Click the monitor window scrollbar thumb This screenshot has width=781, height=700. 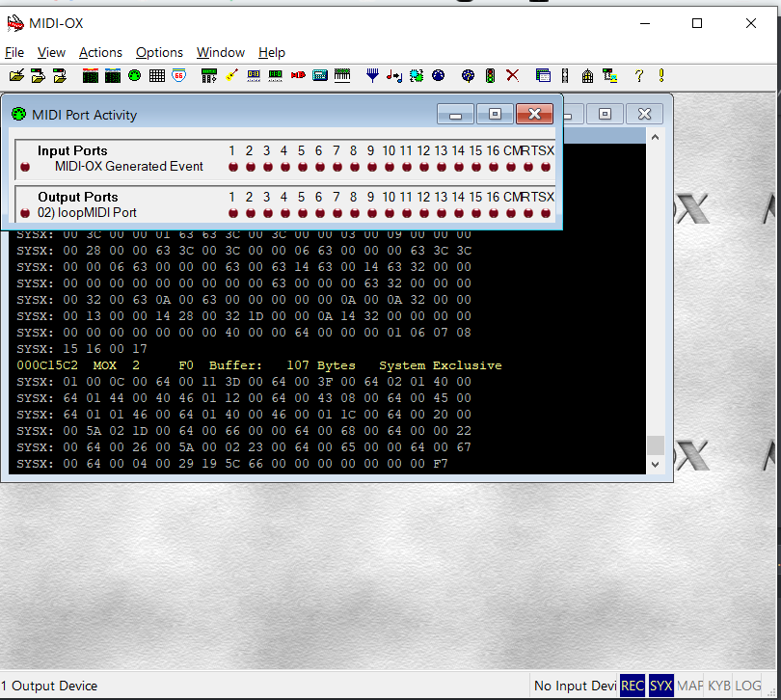655,445
